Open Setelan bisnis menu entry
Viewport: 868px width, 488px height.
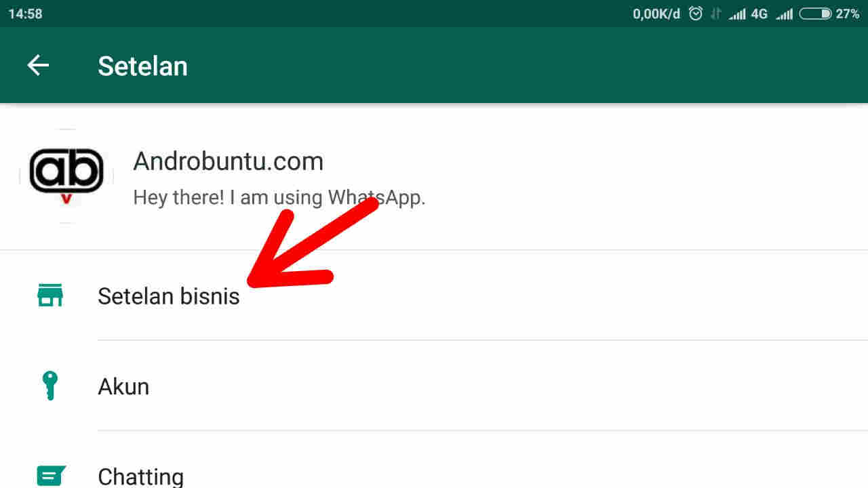click(x=434, y=296)
